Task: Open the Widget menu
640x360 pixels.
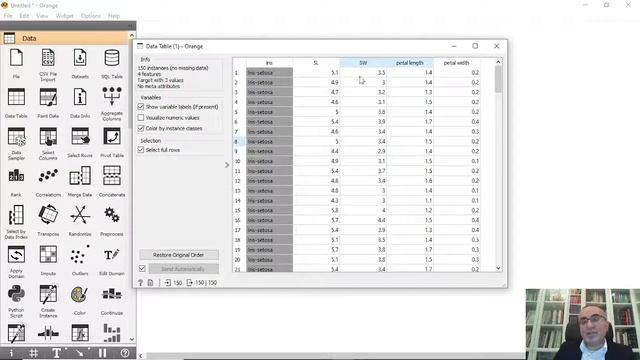Action: [64, 16]
